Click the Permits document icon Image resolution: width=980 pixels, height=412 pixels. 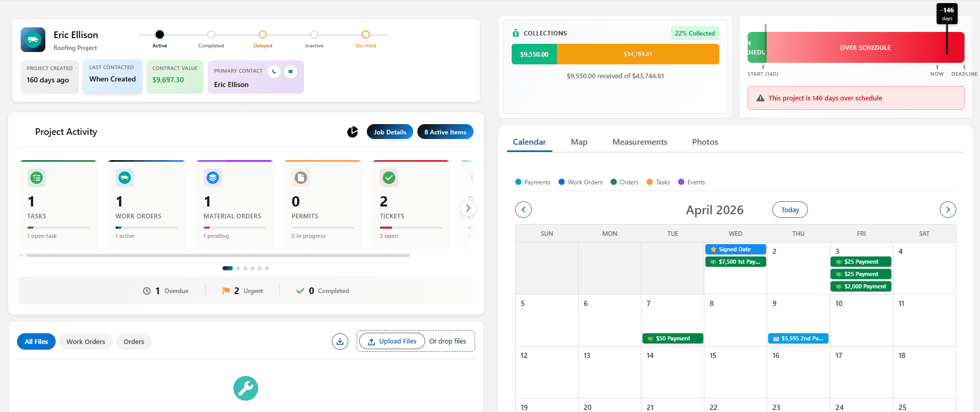301,178
